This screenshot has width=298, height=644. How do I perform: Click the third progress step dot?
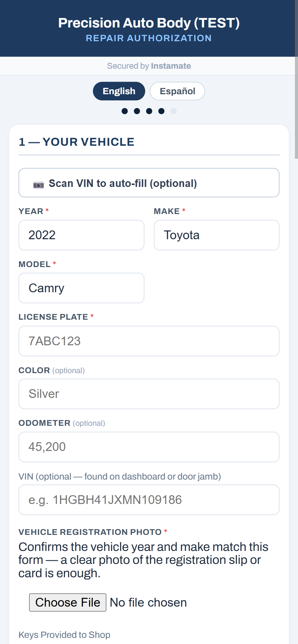[149, 111]
